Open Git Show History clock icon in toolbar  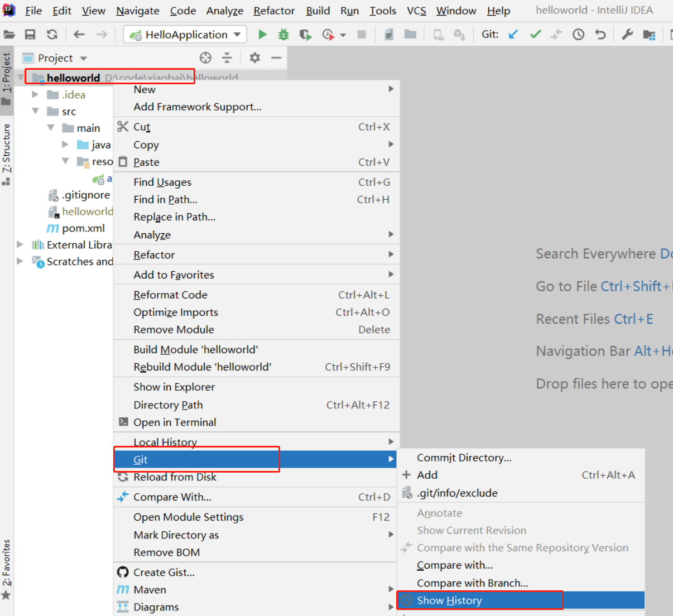579,35
